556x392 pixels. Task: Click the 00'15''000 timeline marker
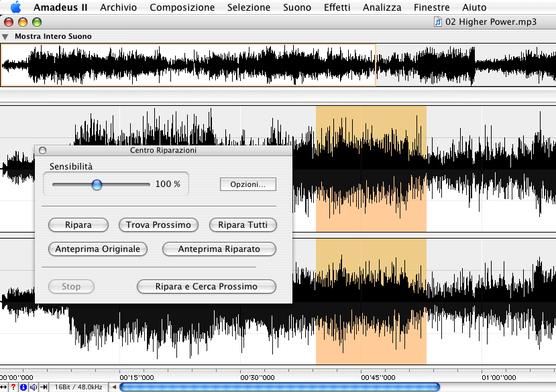(137, 377)
